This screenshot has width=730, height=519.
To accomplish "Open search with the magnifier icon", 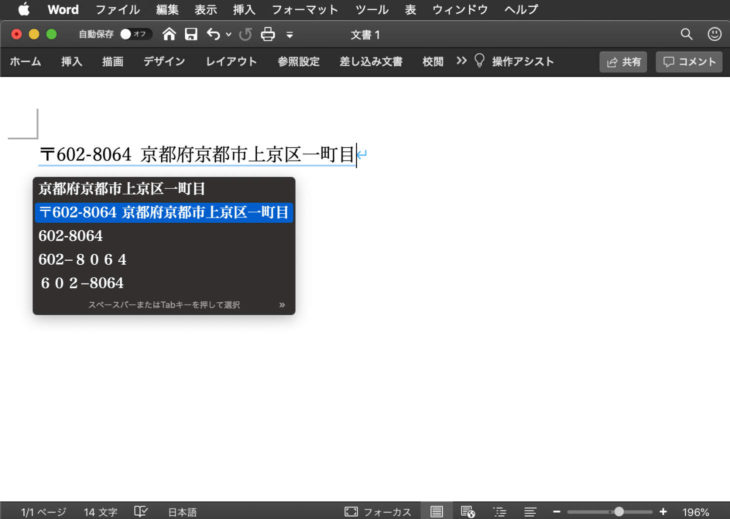I will [686, 34].
